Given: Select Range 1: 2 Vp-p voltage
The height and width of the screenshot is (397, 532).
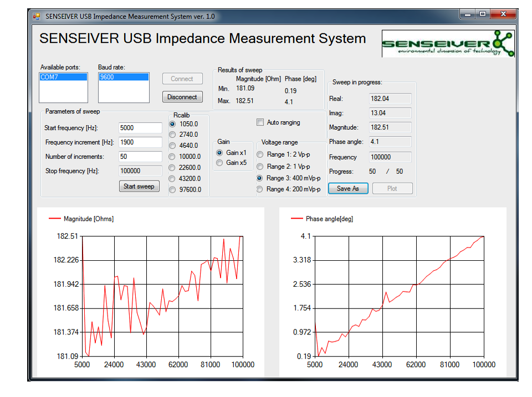Looking at the screenshot, I should 260,155.
